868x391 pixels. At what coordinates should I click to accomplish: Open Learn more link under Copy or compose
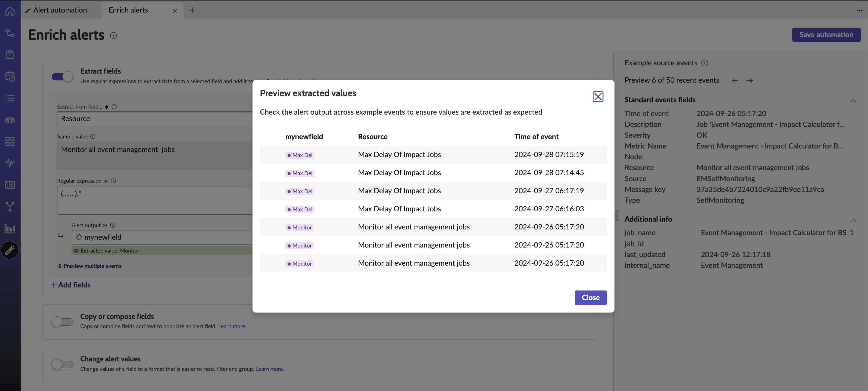(x=232, y=326)
